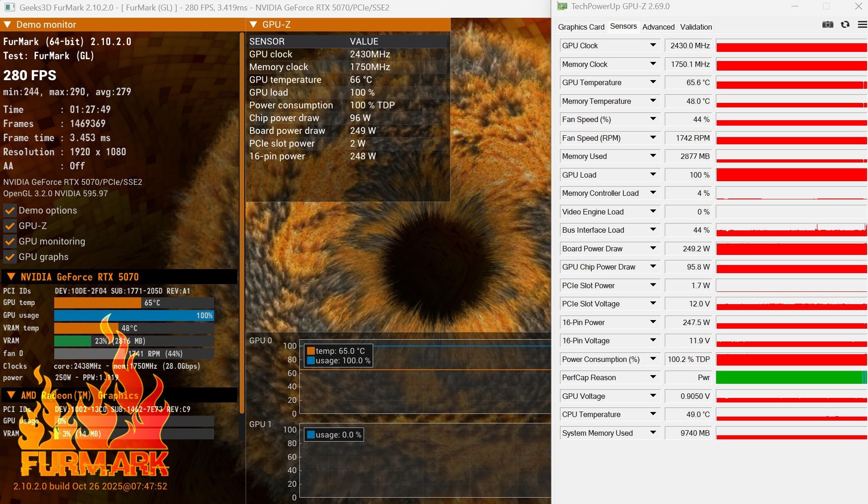Open the PerfCap Reason sensor dropdown
This screenshot has height=504, width=868.
point(653,377)
